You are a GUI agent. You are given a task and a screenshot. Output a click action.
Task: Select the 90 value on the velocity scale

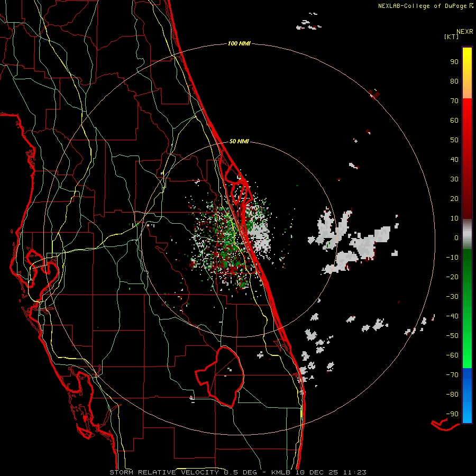[x=454, y=62]
